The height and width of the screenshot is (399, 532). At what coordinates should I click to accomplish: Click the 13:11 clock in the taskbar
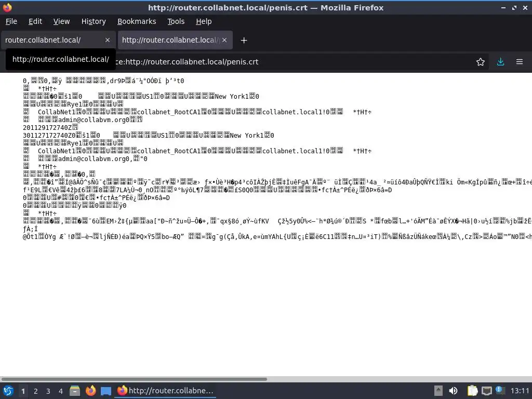pos(520,391)
